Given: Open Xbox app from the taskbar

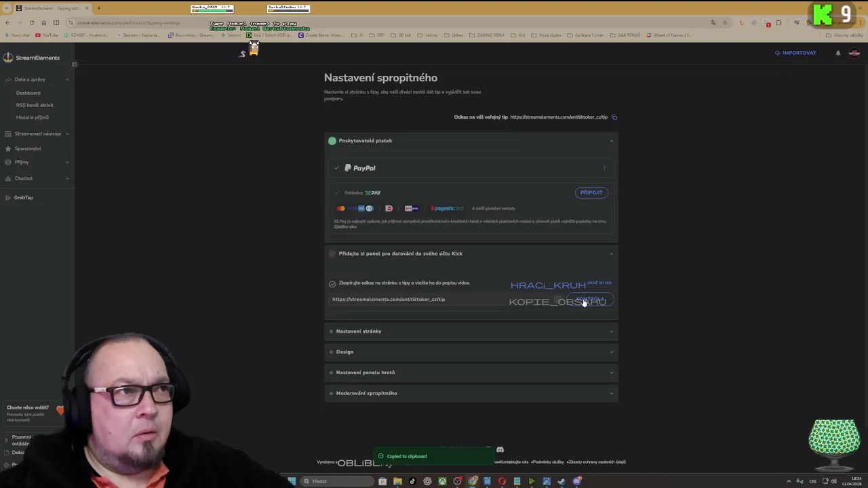Looking at the screenshot, I should pyautogui.click(x=442, y=481).
